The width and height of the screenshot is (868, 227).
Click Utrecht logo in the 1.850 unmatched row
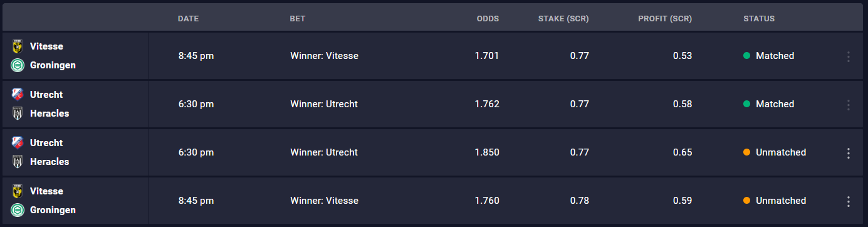[x=17, y=143]
